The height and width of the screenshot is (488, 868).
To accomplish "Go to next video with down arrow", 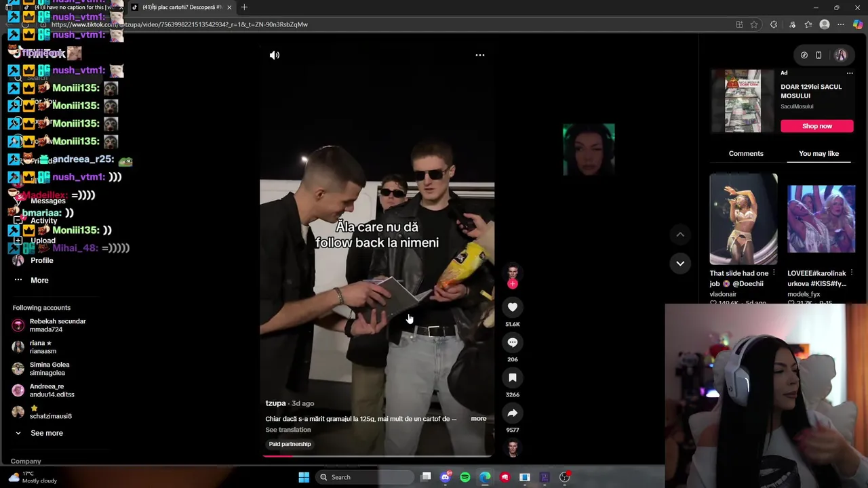I will tap(680, 263).
